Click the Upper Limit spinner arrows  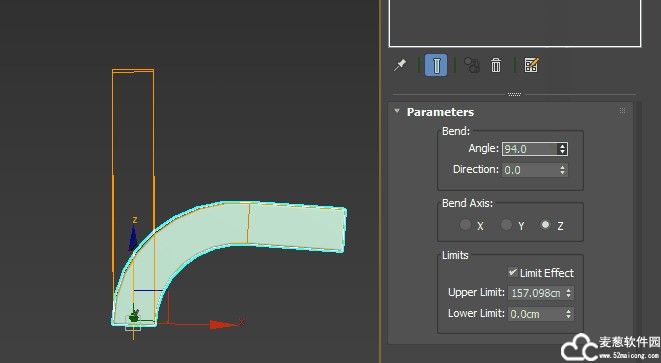tap(568, 293)
